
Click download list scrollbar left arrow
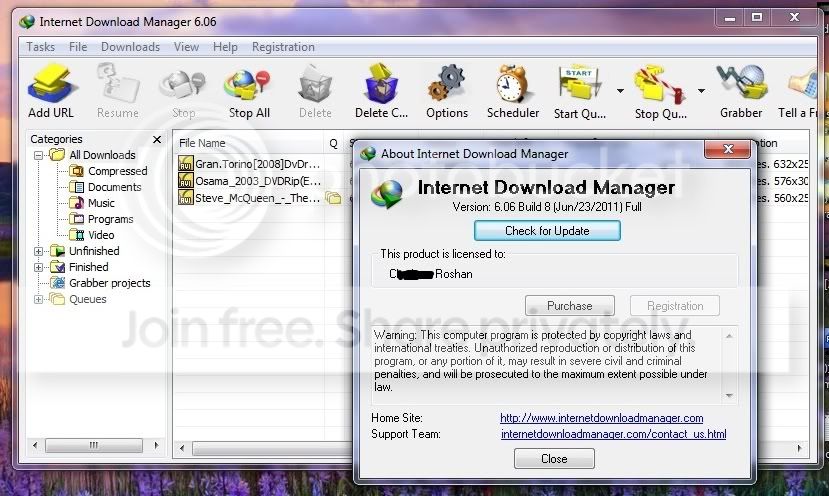click(x=182, y=448)
